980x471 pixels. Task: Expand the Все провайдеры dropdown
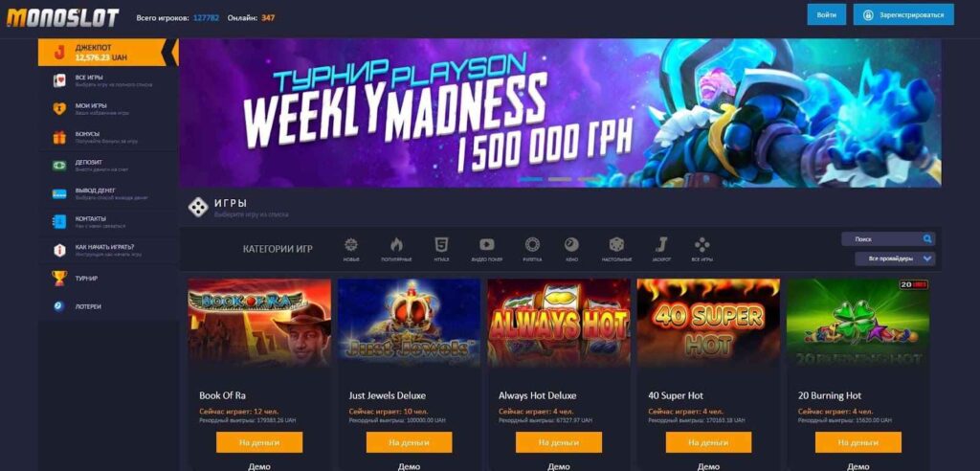[895, 258]
